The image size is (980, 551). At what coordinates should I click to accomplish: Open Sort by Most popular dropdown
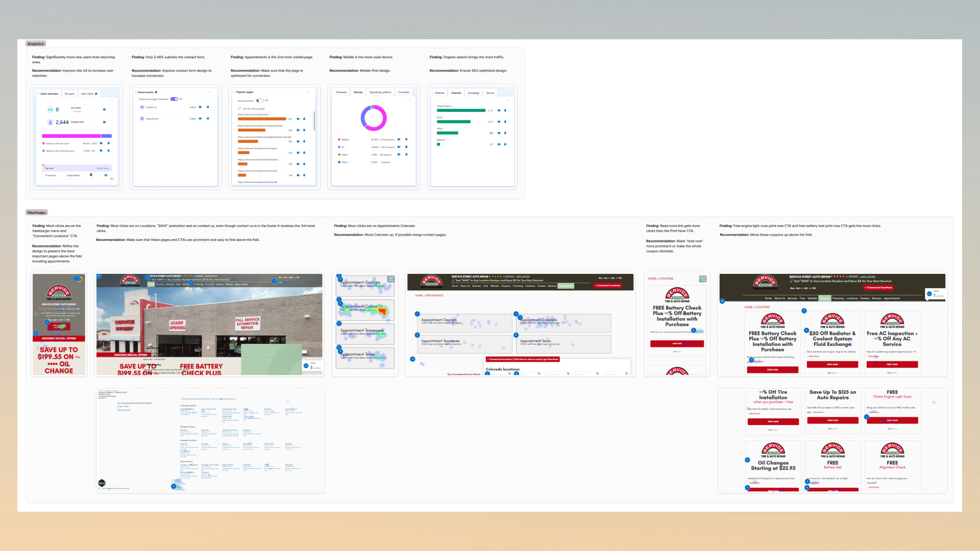254,109
